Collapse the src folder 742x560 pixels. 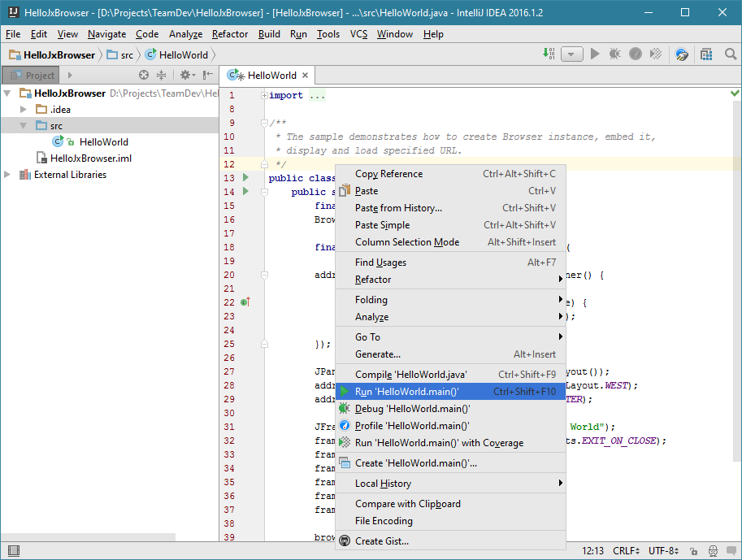coord(24,125)
